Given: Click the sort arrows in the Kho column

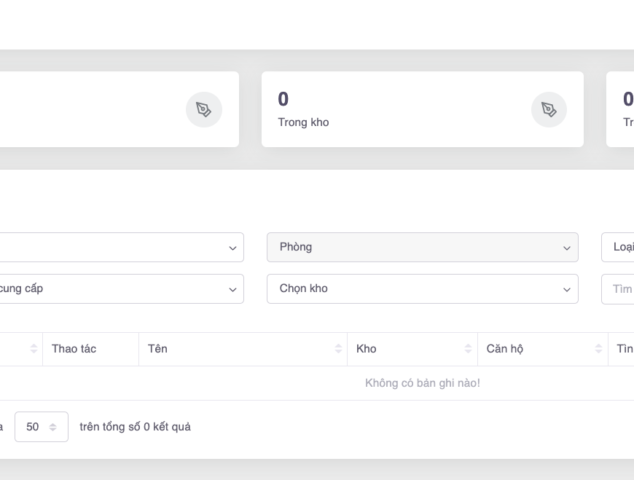Looking at the screenshot, I should point(468,349).
